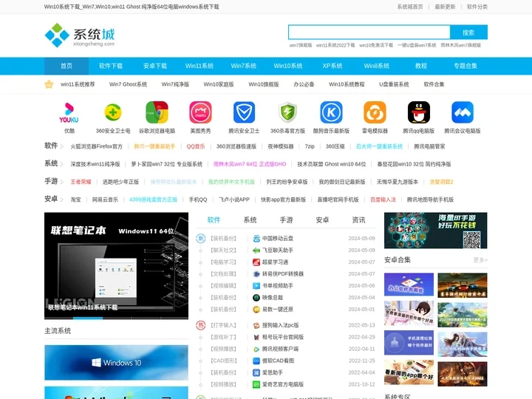Open the 360安全卫士 icon
Viewport: 532px width, 399px height.
[113, 112]
